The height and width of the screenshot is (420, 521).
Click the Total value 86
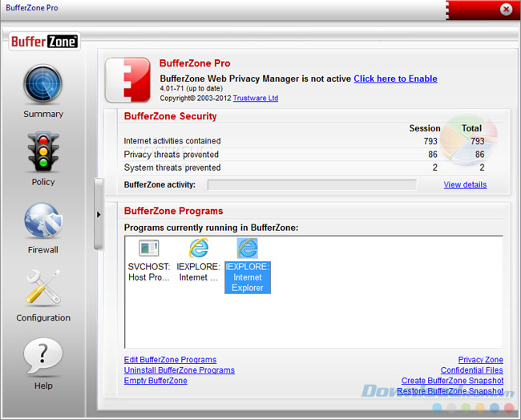[x=479, y=154]
